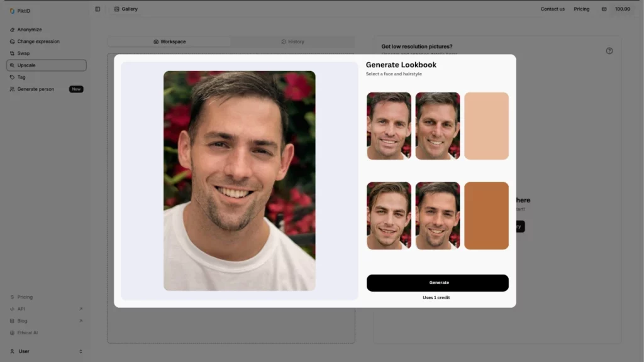The image size is (644, 362).
Task: Switch to the Workspace tab
Action: tap(170, 41)
